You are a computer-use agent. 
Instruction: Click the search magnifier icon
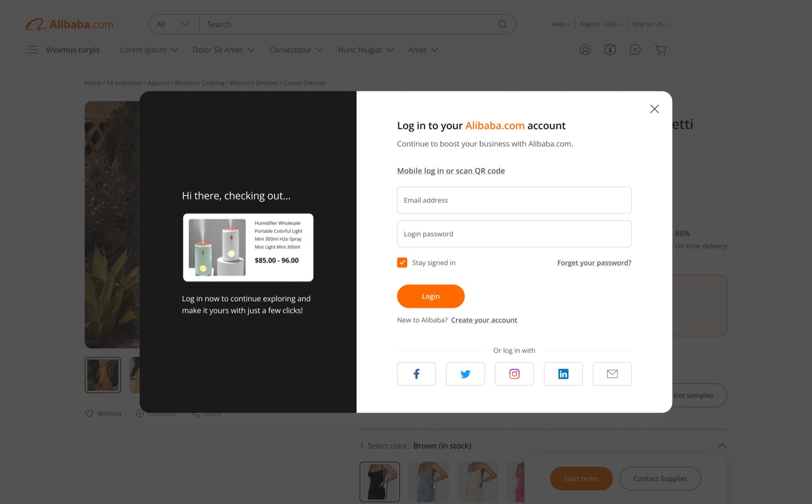[x=502, y=24]
